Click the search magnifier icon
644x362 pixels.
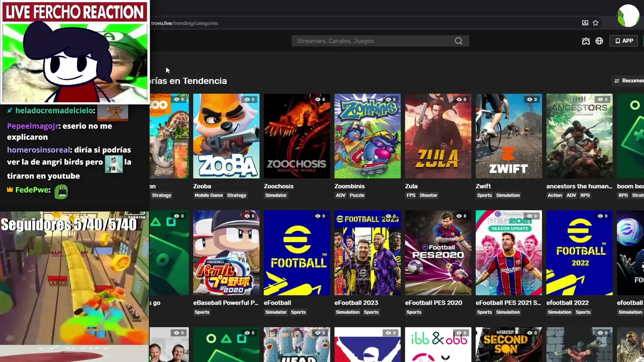coord(458,41)
